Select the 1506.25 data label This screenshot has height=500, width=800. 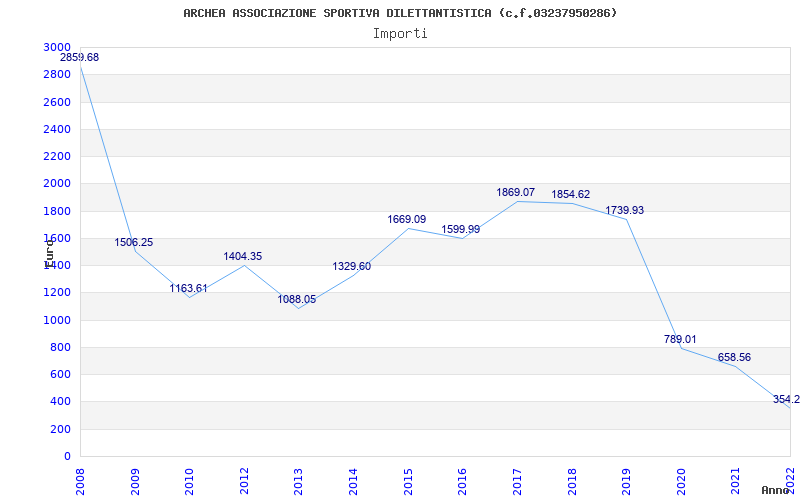pos(134,243)
